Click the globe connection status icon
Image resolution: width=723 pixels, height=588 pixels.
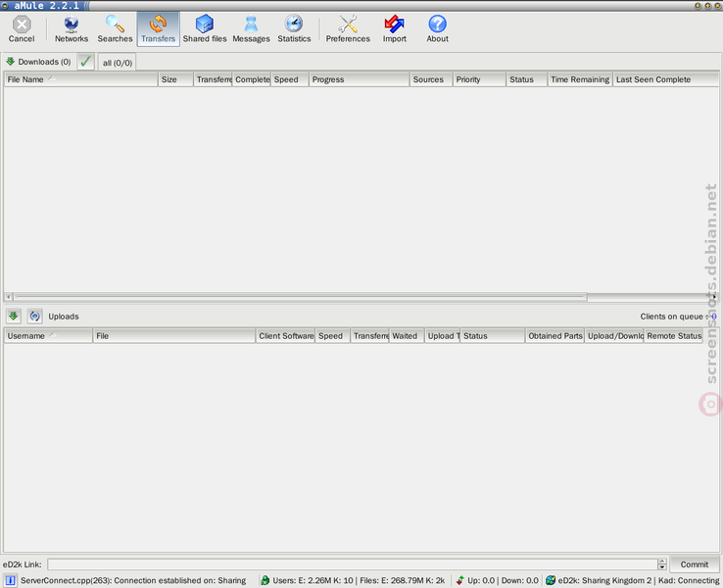click(x=551, y=580)
